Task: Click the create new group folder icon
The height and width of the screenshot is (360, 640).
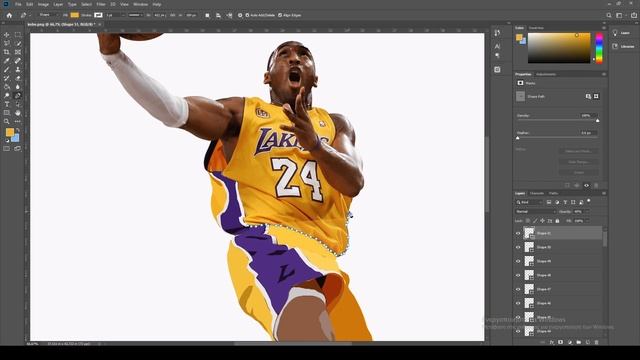Action: (x=579, y=342)
